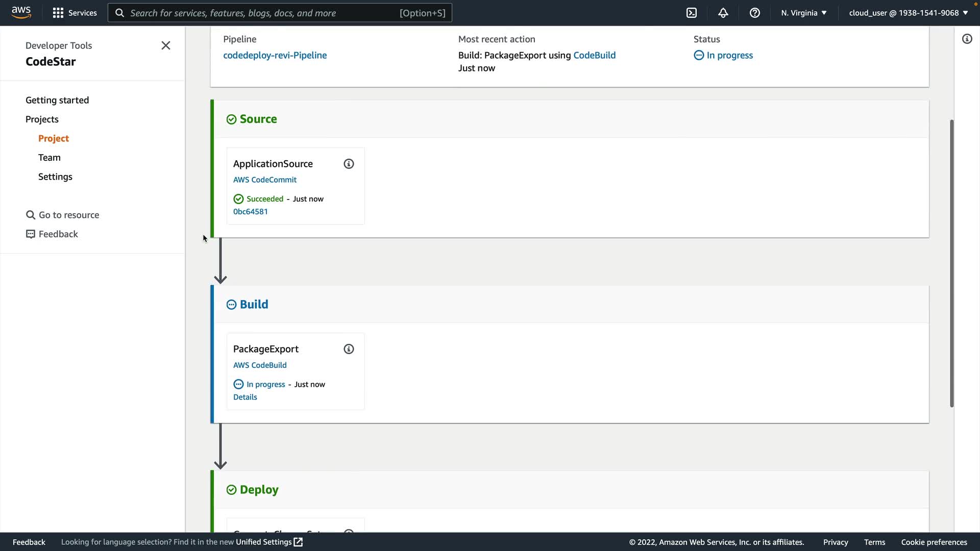
Task: Open codedeploy-revi-Pipeline link
Action: point(275,55)
